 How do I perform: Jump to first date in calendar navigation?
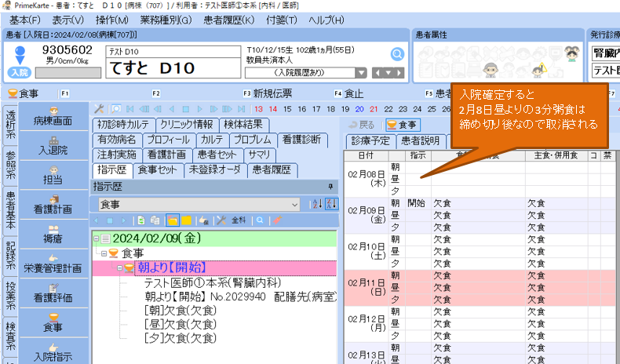click(x=129, y=109)
